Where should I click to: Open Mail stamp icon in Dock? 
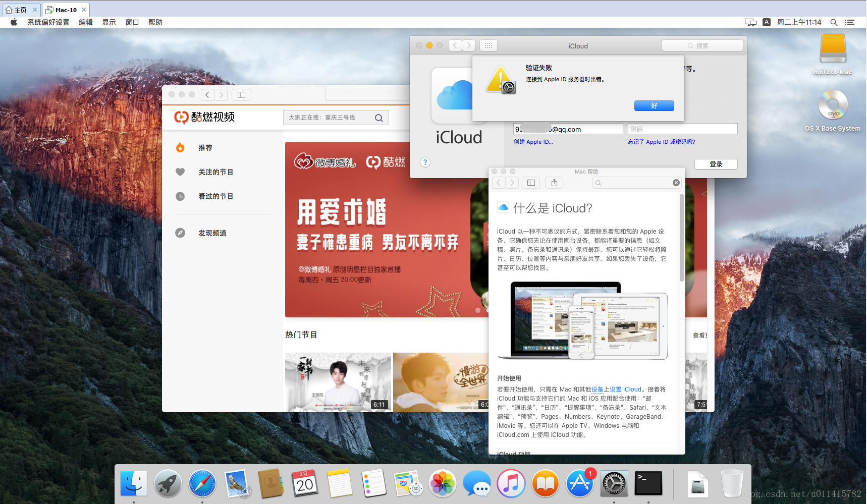coord(237,483)
